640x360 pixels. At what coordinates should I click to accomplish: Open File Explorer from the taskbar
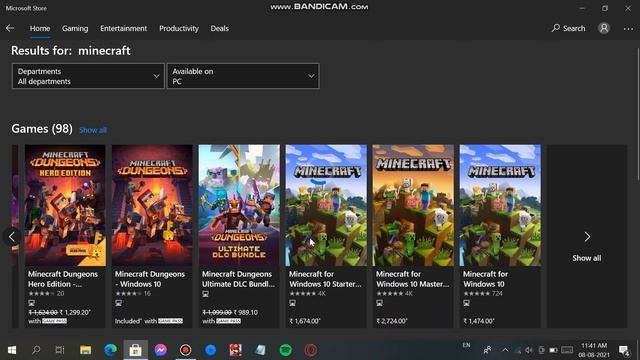tap(85, 350)
